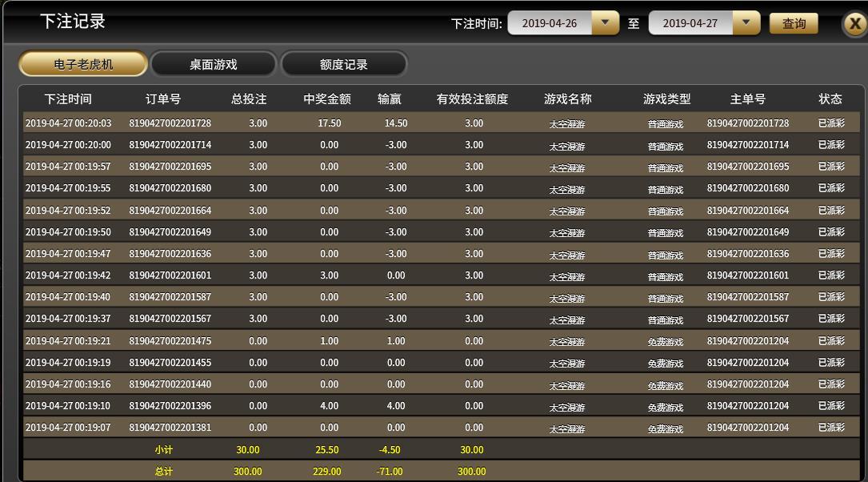Image resolution: width=868 pixels, height=482 pixels.
Task: Open the start date dropdown arrow for 2019-04-26
Action: (x=605, y=22)
